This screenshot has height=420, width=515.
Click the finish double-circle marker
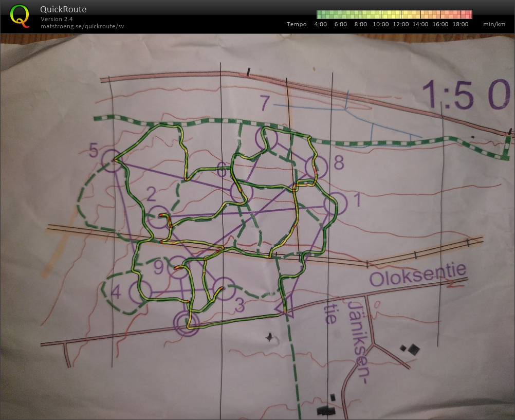pos(186,323)
